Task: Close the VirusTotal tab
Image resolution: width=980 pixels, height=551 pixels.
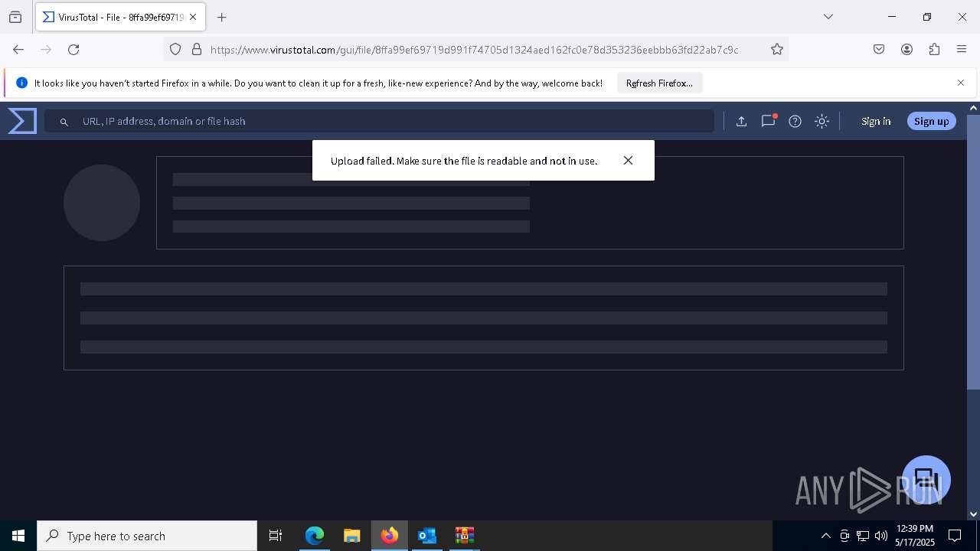Action: (193, 17)
